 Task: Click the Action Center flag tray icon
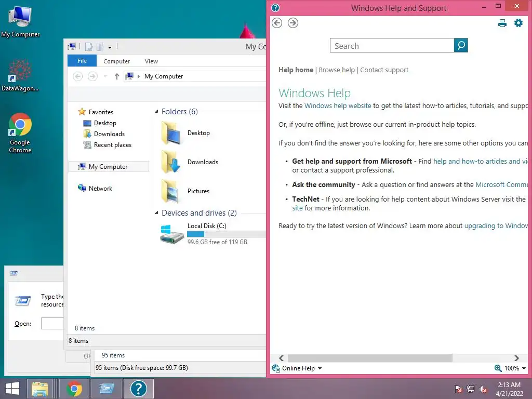458,389
